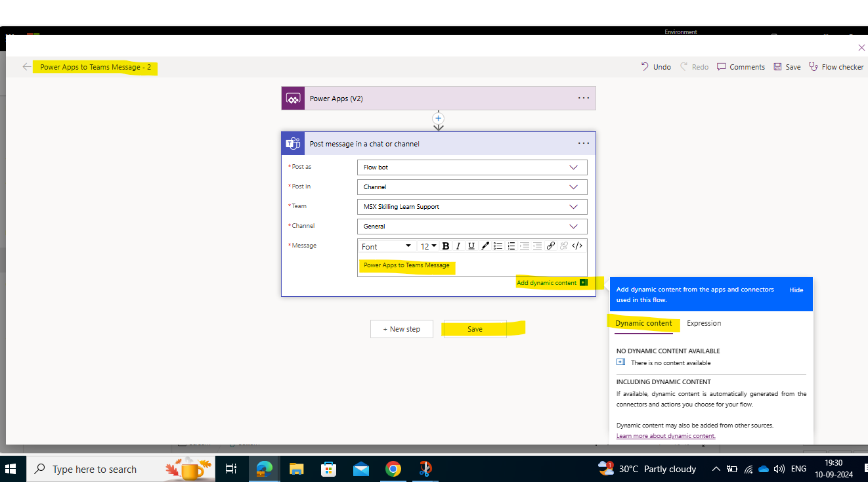The width and height of the screenshot is (868, 482).
Task: Open the Power Apps (V2) ellipsis menu
Action: (584, 98)
